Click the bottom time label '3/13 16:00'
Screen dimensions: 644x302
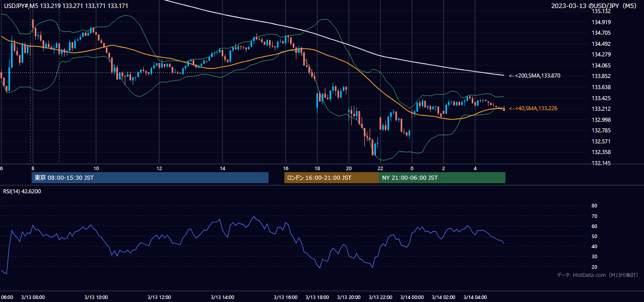pos(286,297)
